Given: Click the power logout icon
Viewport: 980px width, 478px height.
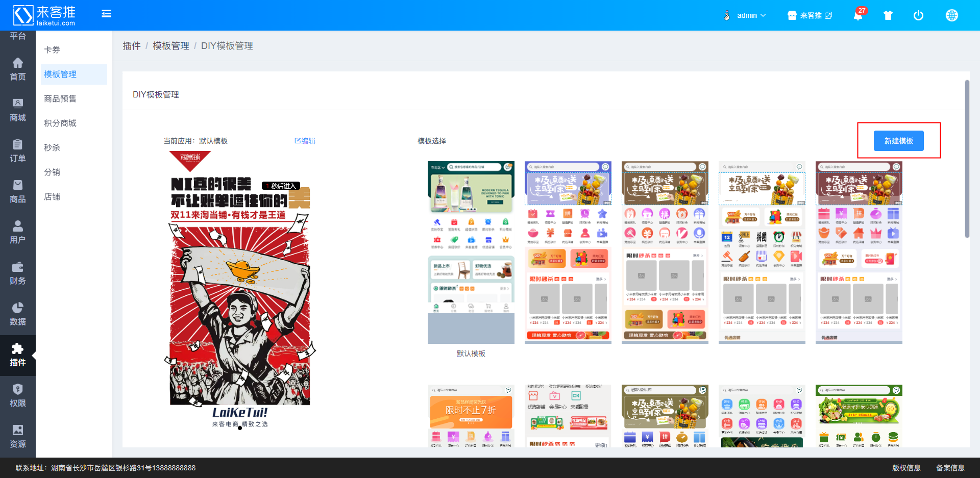Looking at the screenshot, I should click(918, 15).
